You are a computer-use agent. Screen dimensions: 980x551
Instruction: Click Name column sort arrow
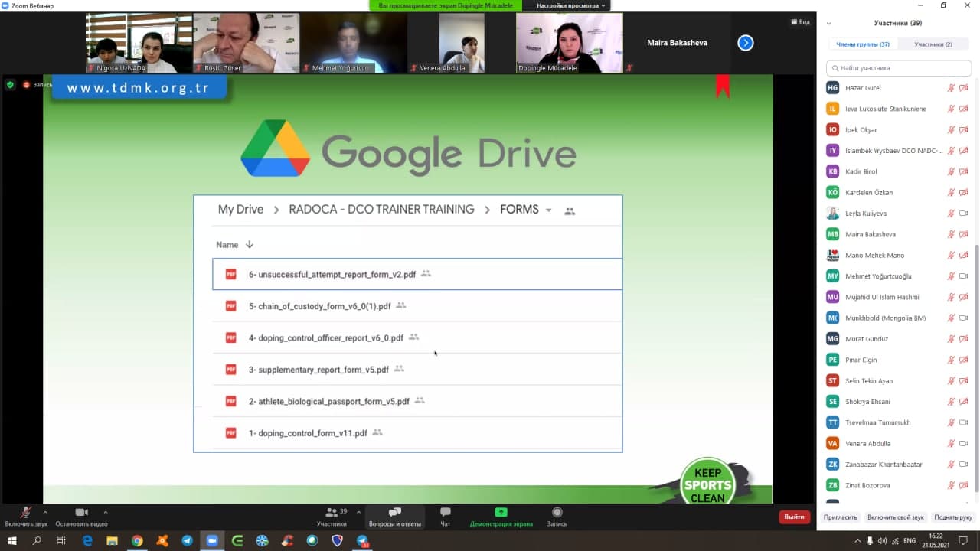click(x=249, y=245)
